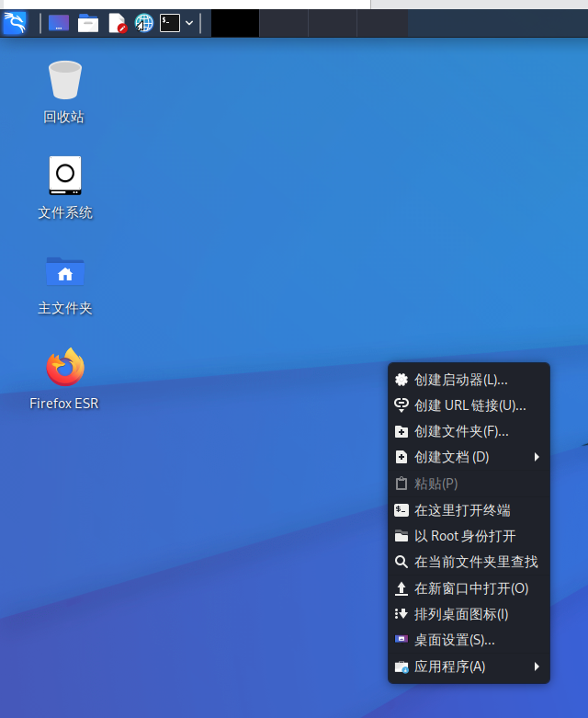Switch to the first black workspace
588x718 pixels.
point(235,23)
